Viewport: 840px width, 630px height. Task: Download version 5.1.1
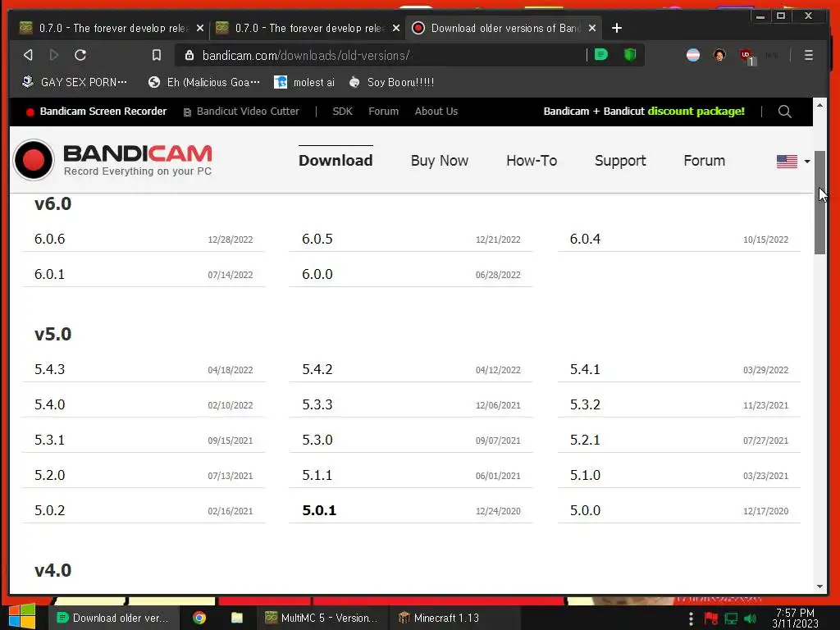point(317,475)
